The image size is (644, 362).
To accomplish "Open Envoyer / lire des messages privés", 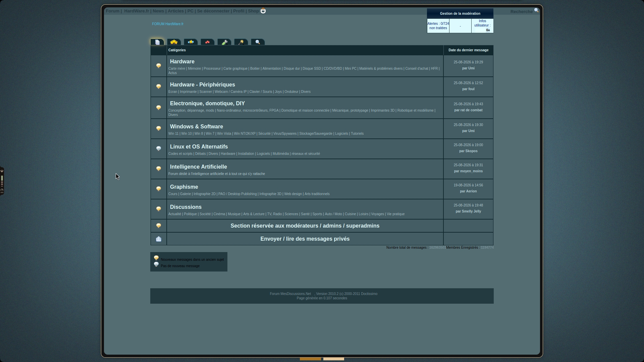I will (x=305, y=239).
